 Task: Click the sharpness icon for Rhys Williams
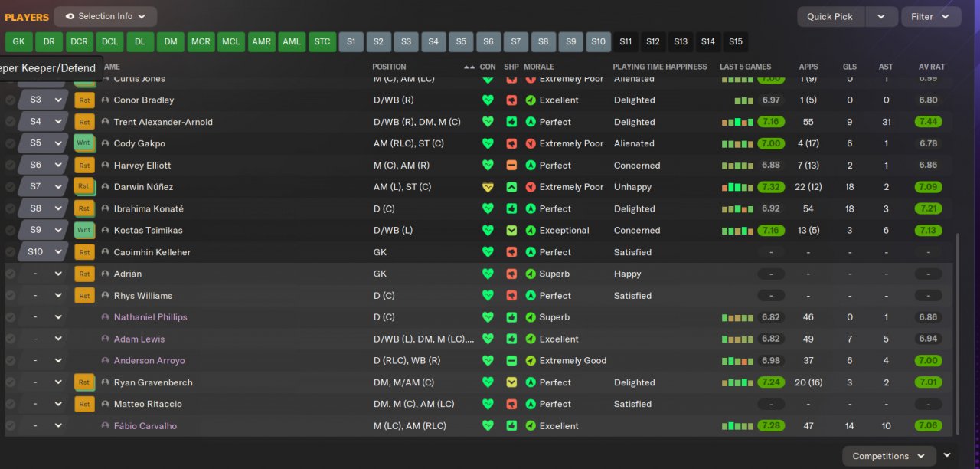pos(511,296)
